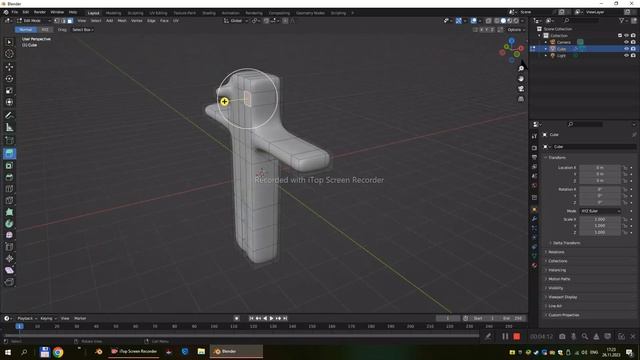
Task: Open the File menu
Action: (x=15, y=12)
